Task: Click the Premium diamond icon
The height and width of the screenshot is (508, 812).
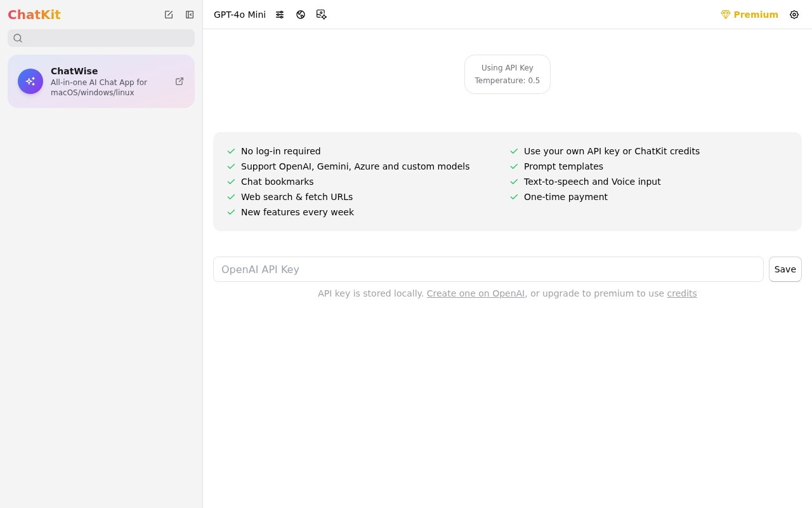Action: 726,15
